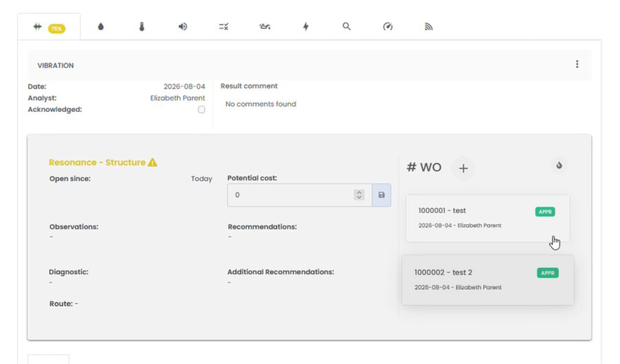
Task: Open the speed gauge tab
Action: [x=388, y=27]
